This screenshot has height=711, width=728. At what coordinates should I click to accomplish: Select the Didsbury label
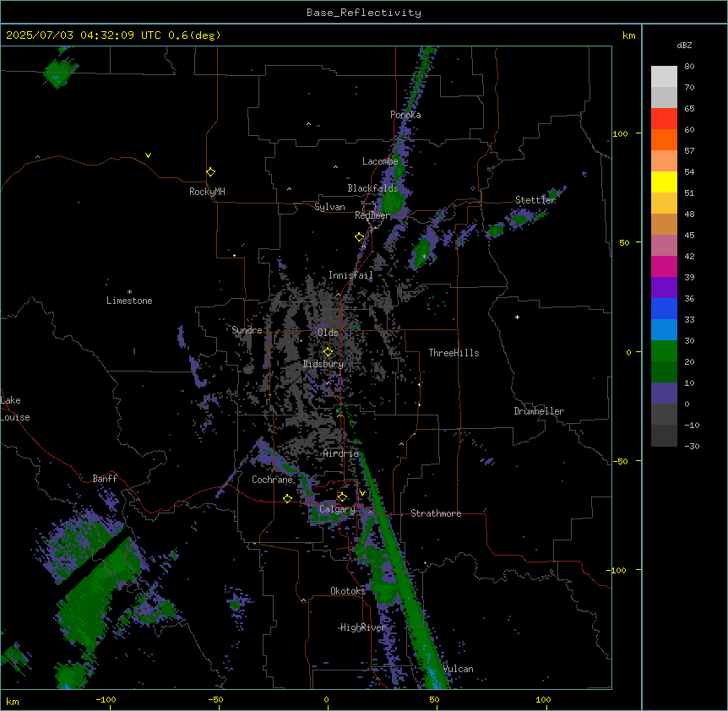[323, 364]
